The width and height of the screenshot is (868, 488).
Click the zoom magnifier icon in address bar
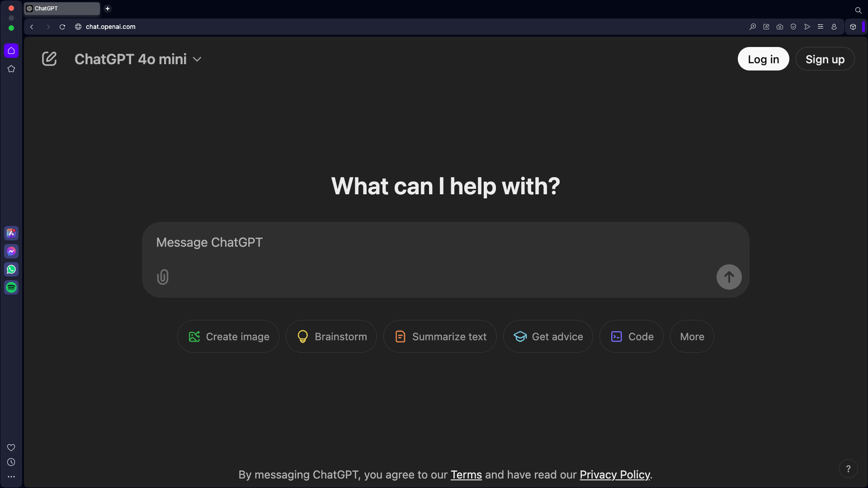point(753,27)
